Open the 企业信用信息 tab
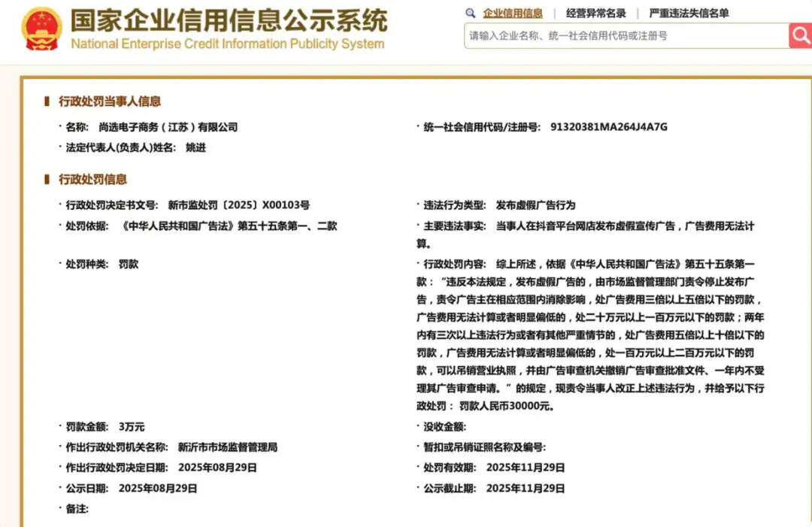This screenshot has width=812, height=527. pos(513,13)
